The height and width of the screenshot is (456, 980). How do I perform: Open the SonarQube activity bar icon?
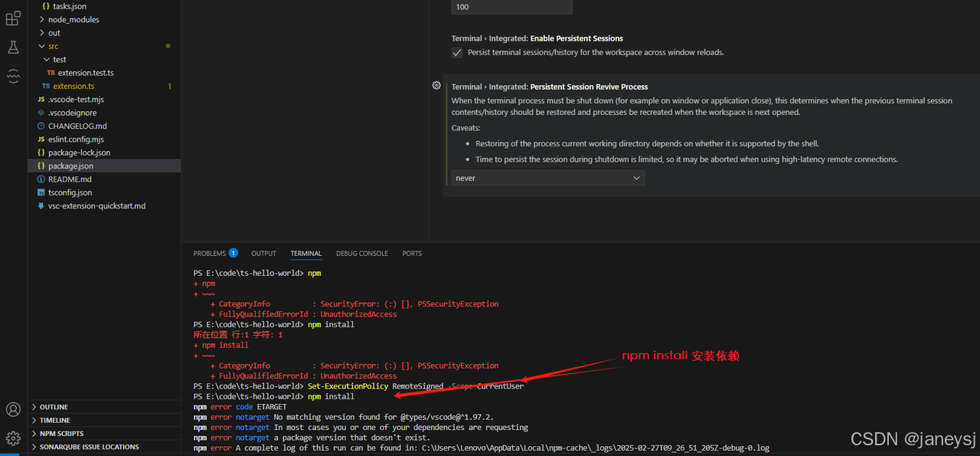click(x=13, y=77)
